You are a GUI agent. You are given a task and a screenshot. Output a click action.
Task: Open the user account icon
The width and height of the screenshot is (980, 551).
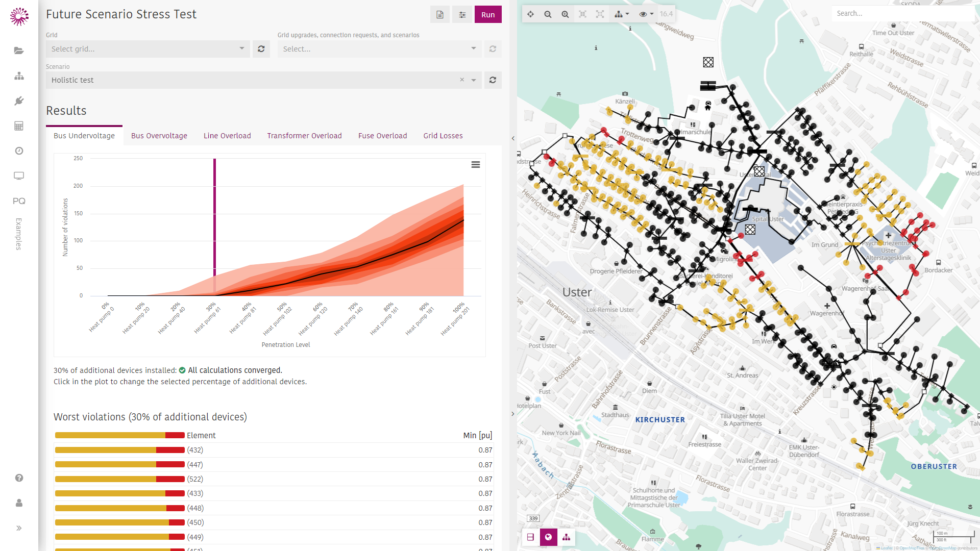[x=19, y=503]
